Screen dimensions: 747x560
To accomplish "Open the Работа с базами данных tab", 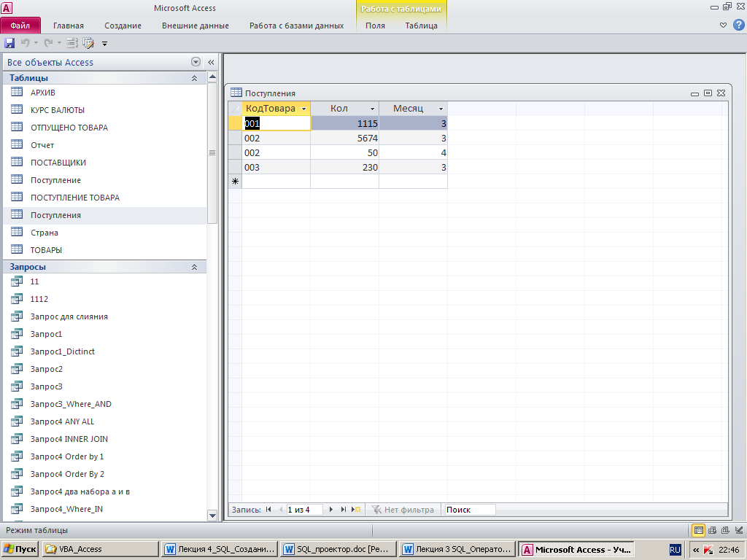I will point(296,26).
